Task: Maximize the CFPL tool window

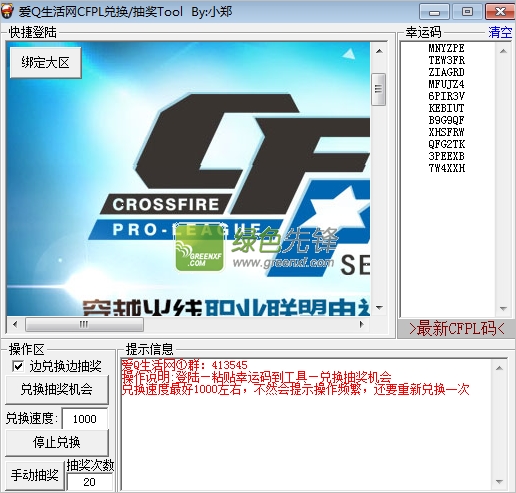Action: (x=467, y=12)
